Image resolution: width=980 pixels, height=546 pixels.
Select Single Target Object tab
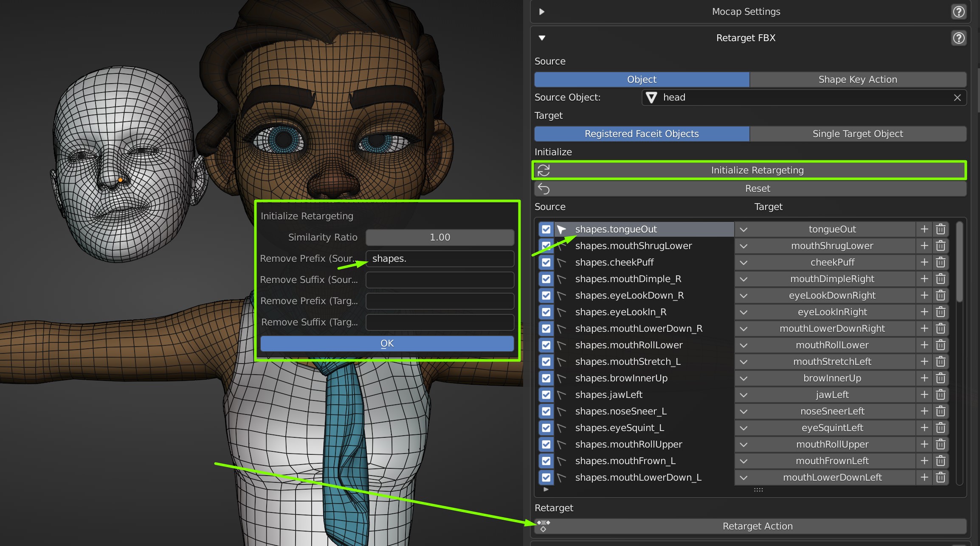pyautogui.click(x=858, y=134)
